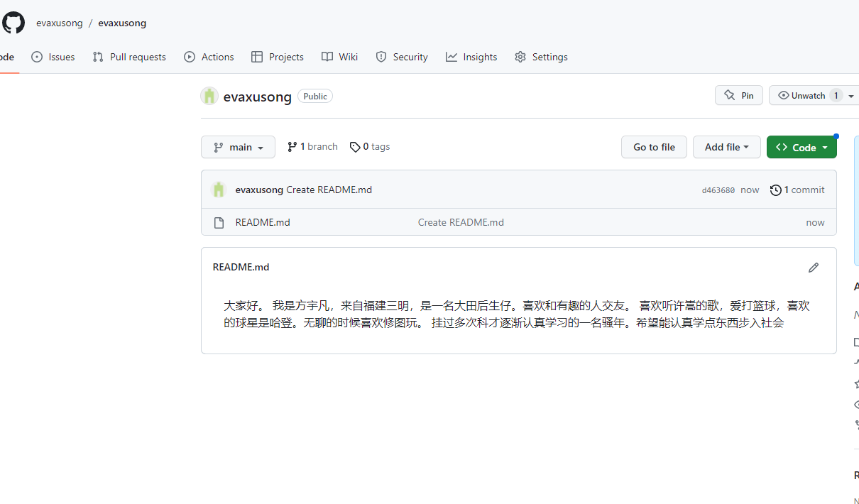Switch to the Insights tab
Screen dimensions: 859x504
pos(471,57)
